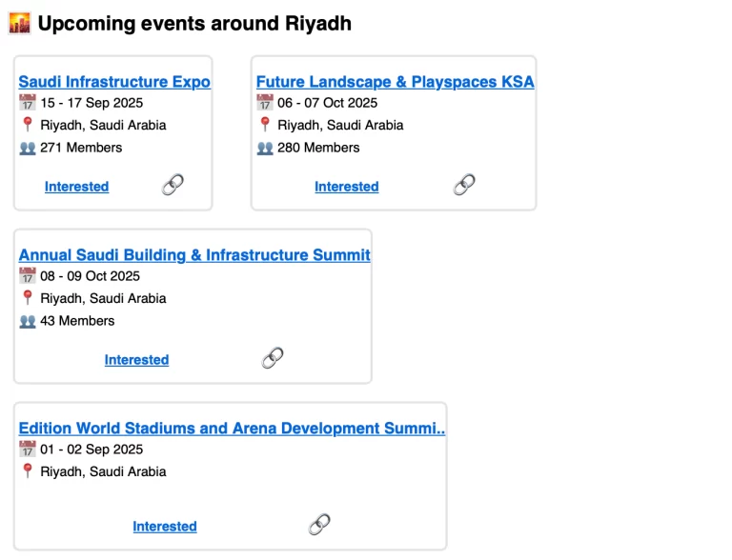Click location pin icon on Annual Saudi Building card

click(27, 298)
